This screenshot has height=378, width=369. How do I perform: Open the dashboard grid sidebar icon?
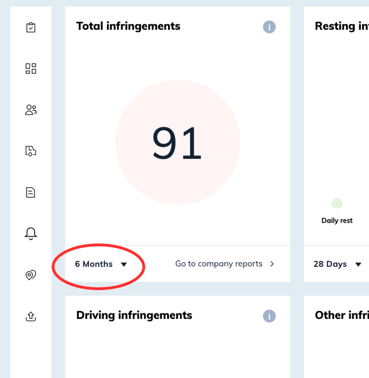tap(31, 68)
